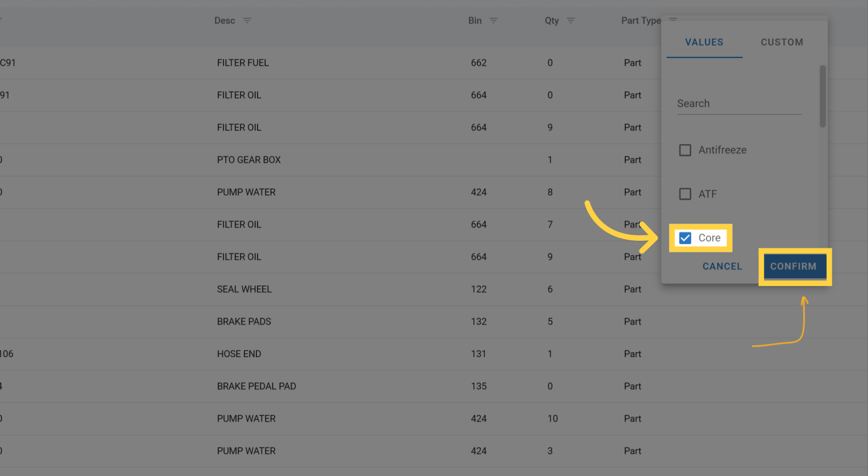The height and width of the screenshot is (476, 868).
Task: Enable the ATF checkbox
Action: point(685,194)
